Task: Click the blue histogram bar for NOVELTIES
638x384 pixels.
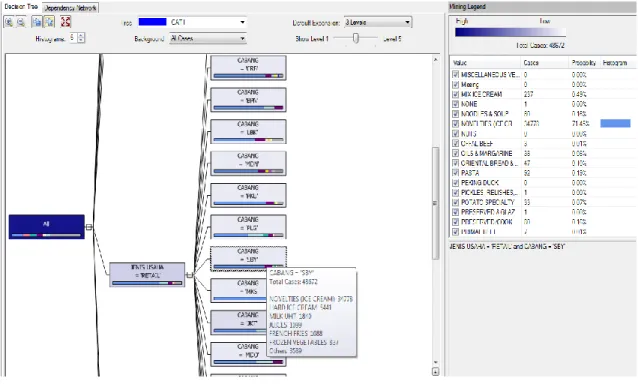Action: [x=615, y=123]
